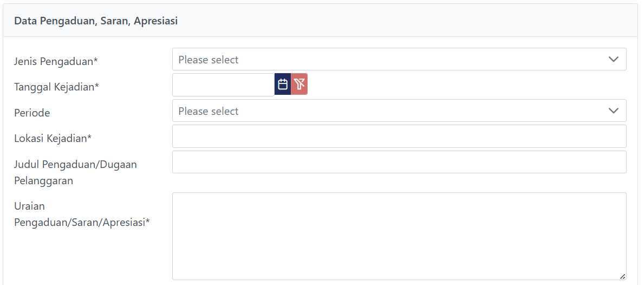Image resolution: width=644 pixels, height=285 pixels.
Task: Expand the Periode select box
Action: coord(399,111)
